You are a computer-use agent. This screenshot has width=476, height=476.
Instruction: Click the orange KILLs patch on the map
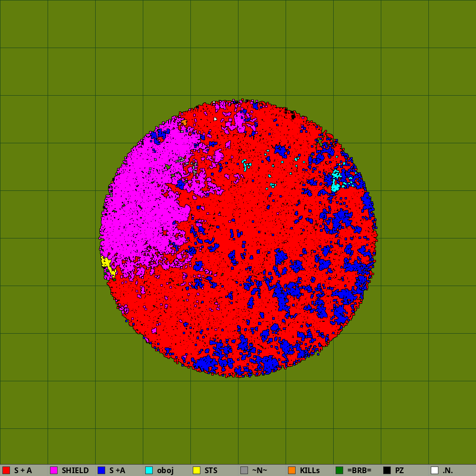point(184,123)
